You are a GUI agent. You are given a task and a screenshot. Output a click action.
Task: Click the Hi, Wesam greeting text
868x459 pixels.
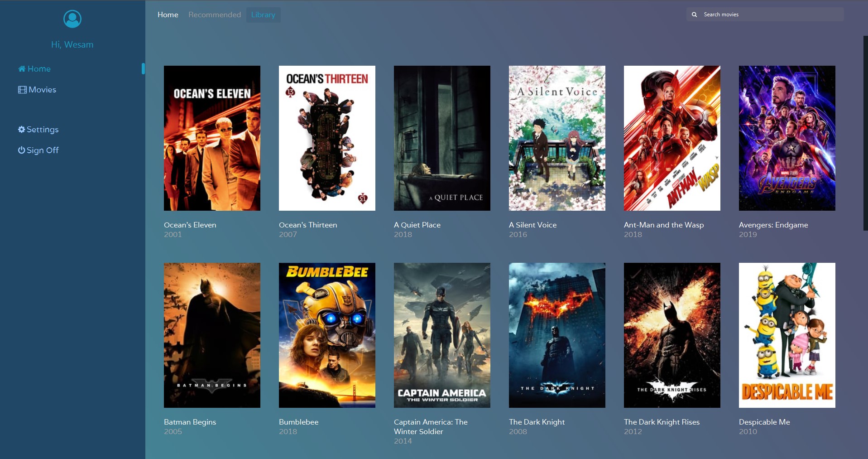pyautogui.click(x=72, y=44)
